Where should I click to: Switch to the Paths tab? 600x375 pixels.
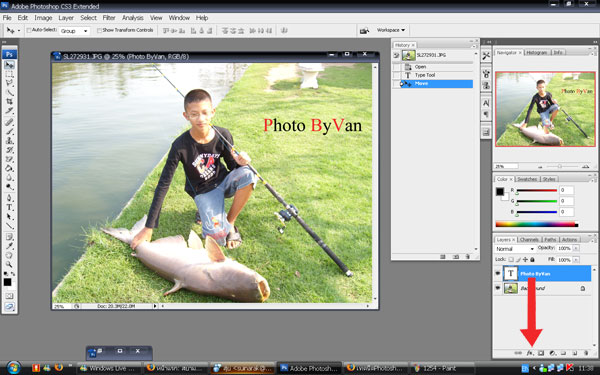550,240
